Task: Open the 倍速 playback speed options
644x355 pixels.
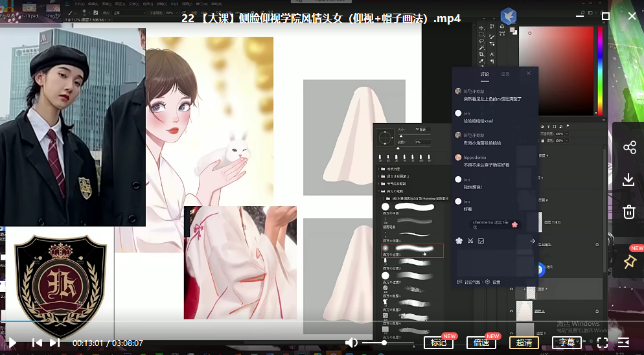Action: (481, 342)
